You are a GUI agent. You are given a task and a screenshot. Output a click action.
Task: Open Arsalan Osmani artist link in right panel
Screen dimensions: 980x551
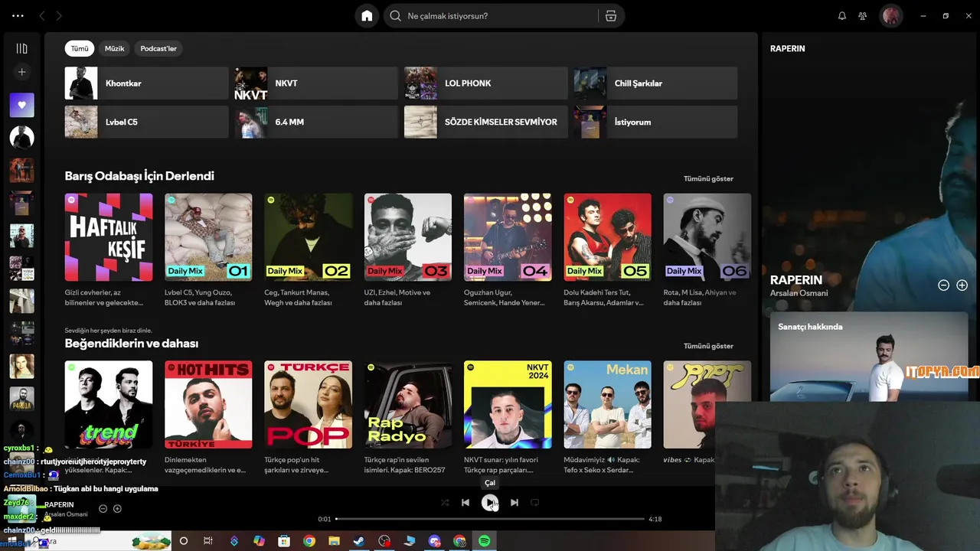tap(799, 293)
